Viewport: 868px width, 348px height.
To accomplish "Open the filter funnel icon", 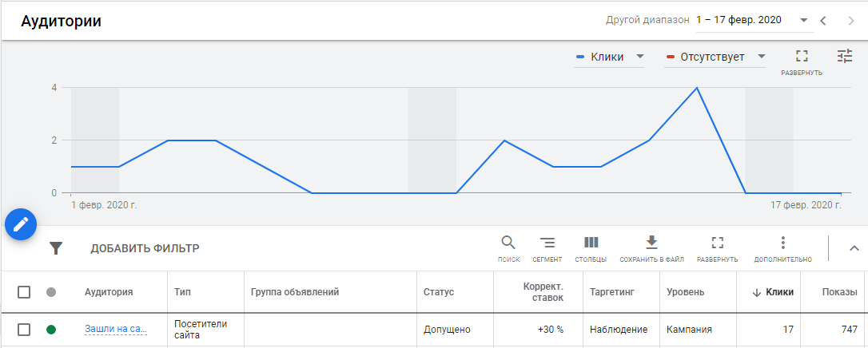I will click(55, 248).
